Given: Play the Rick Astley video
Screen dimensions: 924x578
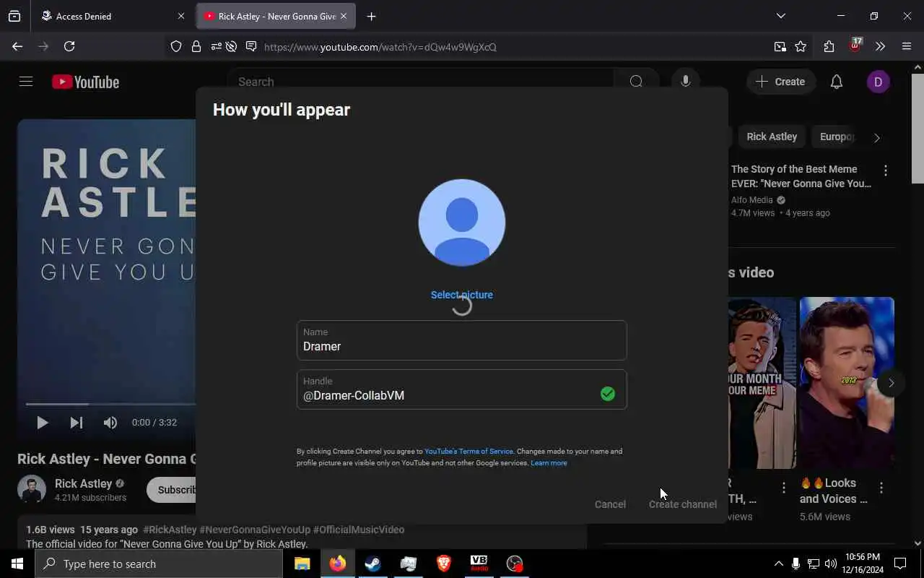Looking at the screenshot, I should [x=42, y=423].
